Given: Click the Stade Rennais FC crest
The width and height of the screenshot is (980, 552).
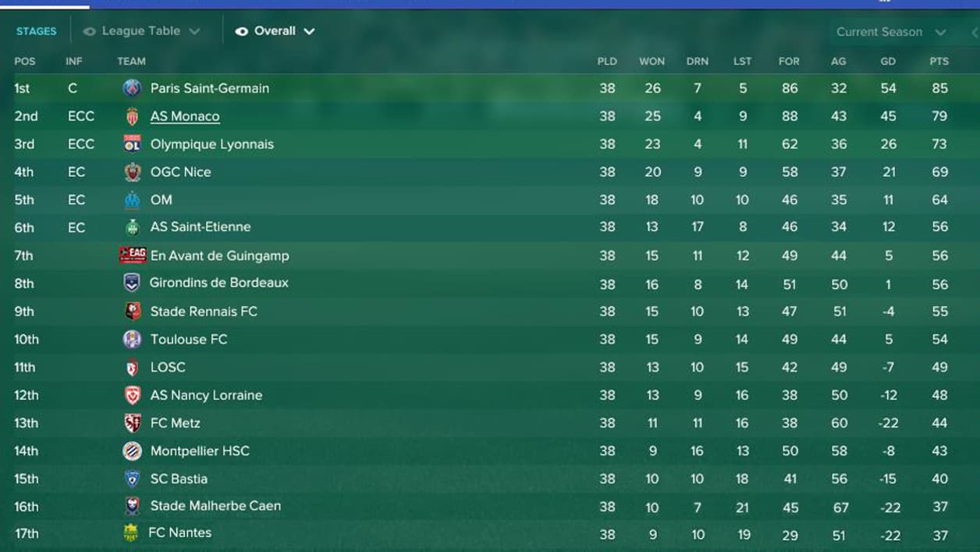Looking at the screenshot, I should pos(133,312).
